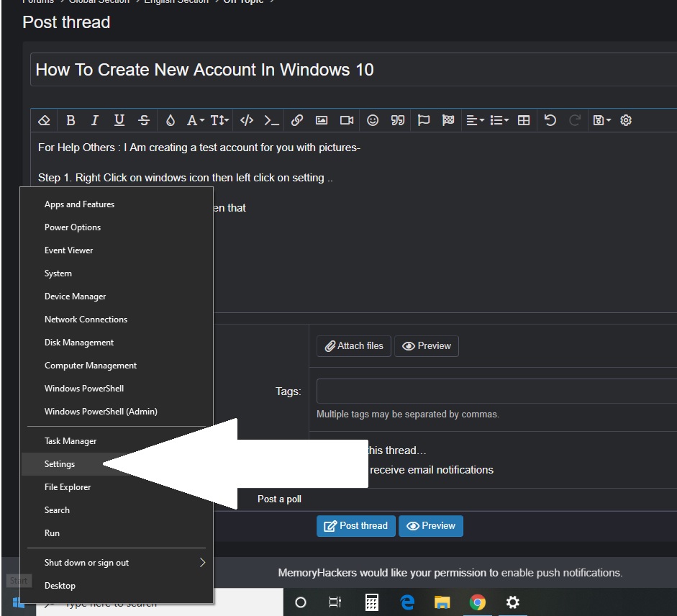
Task: Click the Attach files button
Action: (x=354, y=346)
